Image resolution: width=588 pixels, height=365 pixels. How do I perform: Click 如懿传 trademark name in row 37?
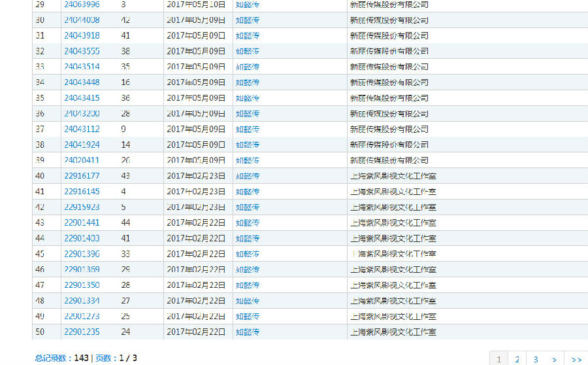(x=248, y=129)
